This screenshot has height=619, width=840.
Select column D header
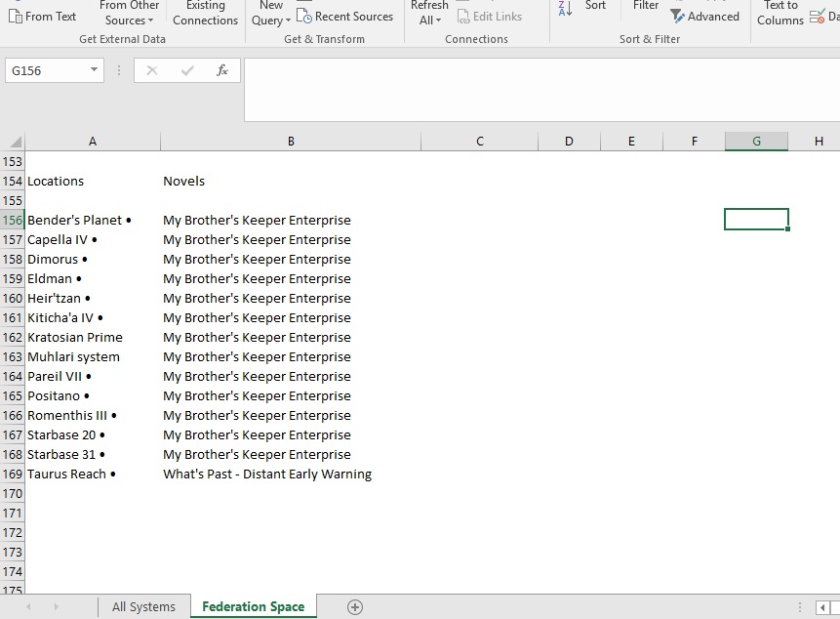click(569, 141)
